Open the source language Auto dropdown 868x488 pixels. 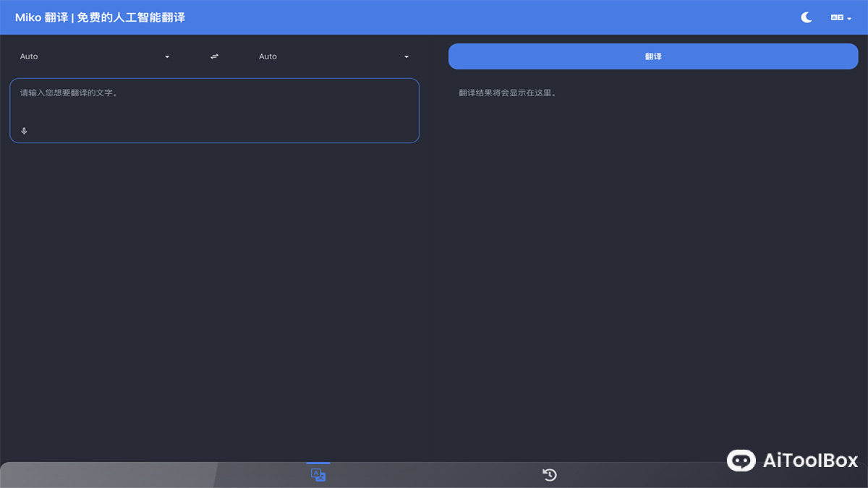[94, 56]
